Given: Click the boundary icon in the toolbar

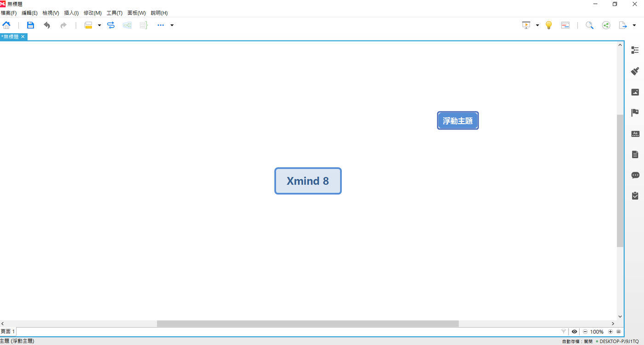Looking at the screenshot, I should coord(127,25).
